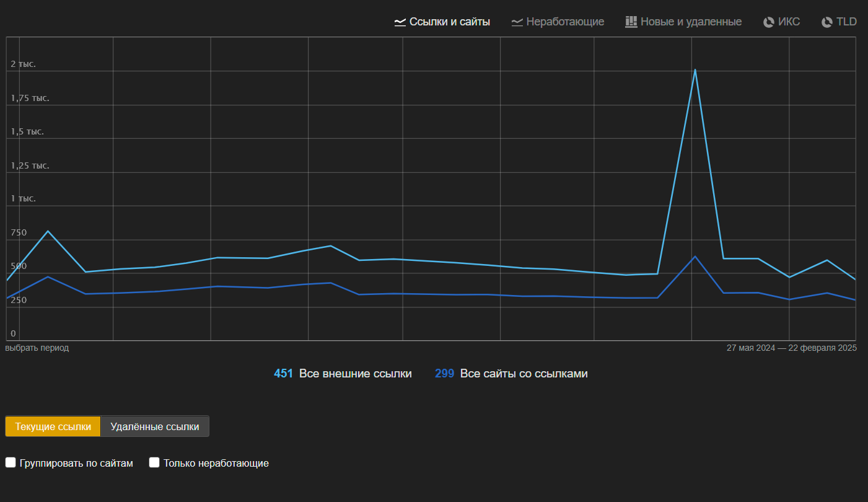
Task: Click the 500 axis label
Action: 19,266
